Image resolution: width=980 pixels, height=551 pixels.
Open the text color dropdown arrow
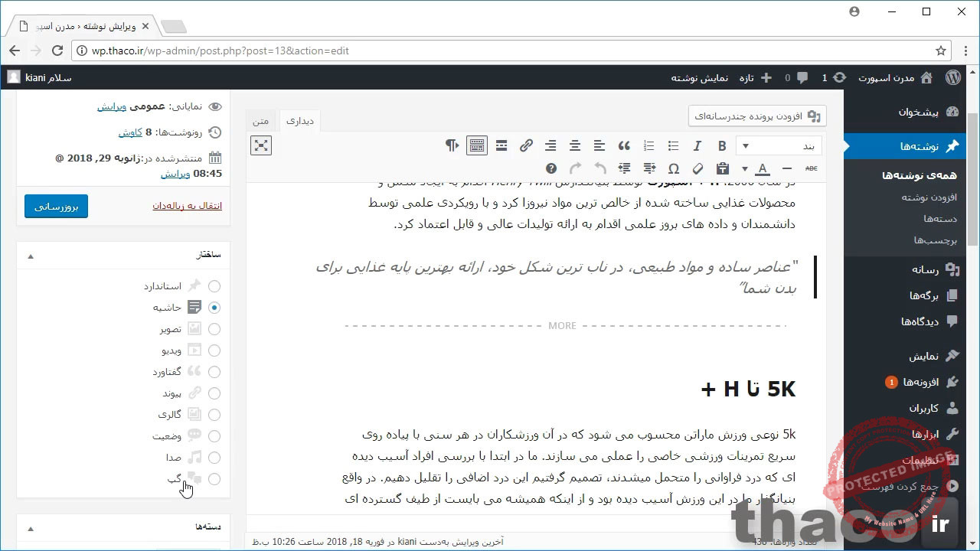744,168
